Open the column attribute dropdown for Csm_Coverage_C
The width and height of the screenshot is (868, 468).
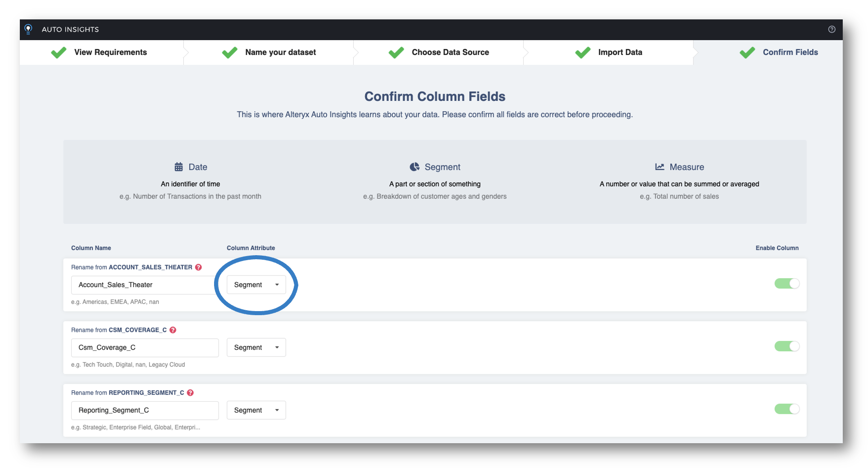point(256,347)
